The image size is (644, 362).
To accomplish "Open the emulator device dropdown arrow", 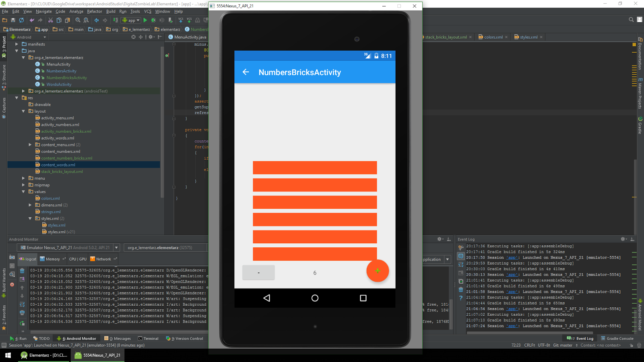I will [116, 248].
